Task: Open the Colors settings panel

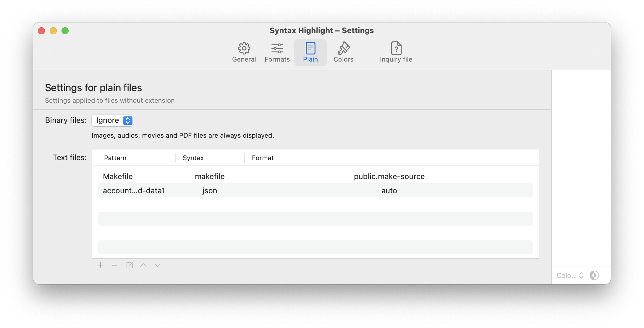Action: pos(343,51)
